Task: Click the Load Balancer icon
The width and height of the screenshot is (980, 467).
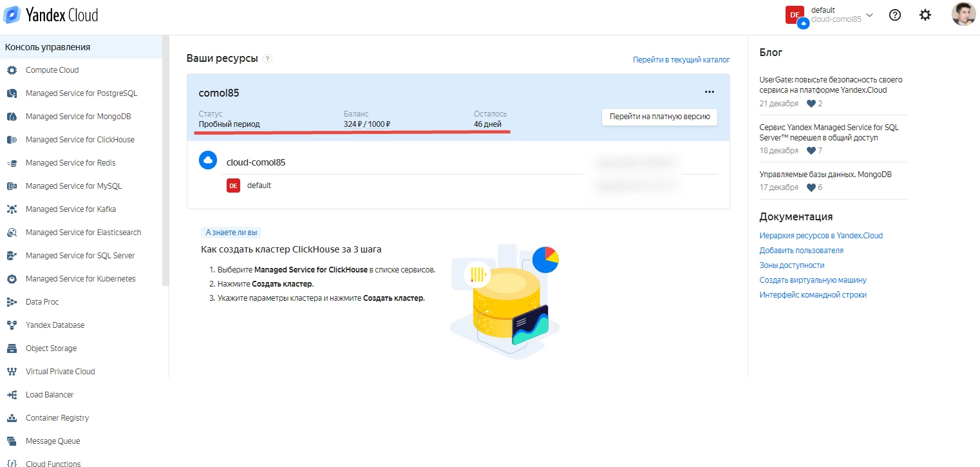Action: tap(12, 395)
